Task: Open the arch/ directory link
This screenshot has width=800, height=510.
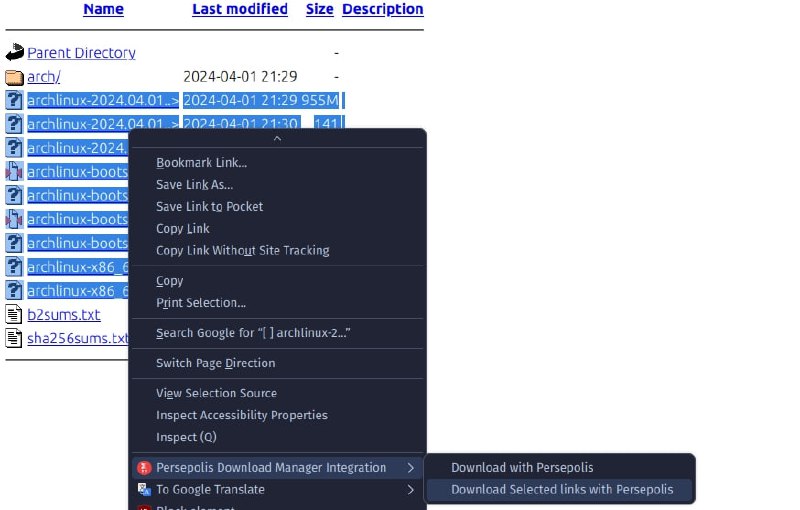Action: click(43, 77)
